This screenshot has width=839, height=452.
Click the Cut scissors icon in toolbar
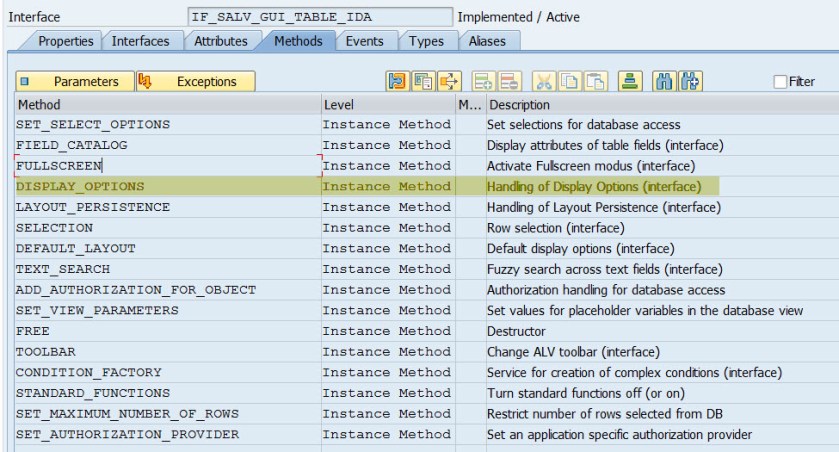pyautogui.click(x=543, y=81)
